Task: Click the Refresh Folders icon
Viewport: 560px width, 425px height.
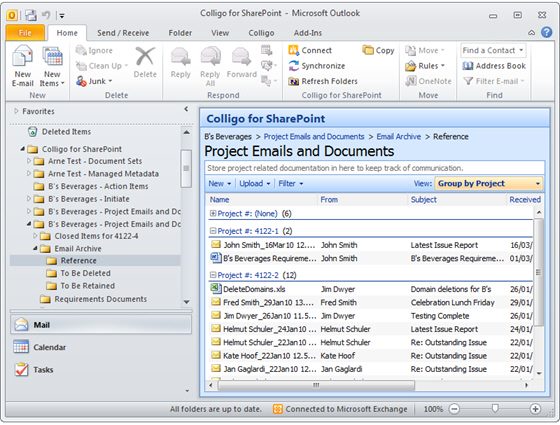Action: pos(294,81)
